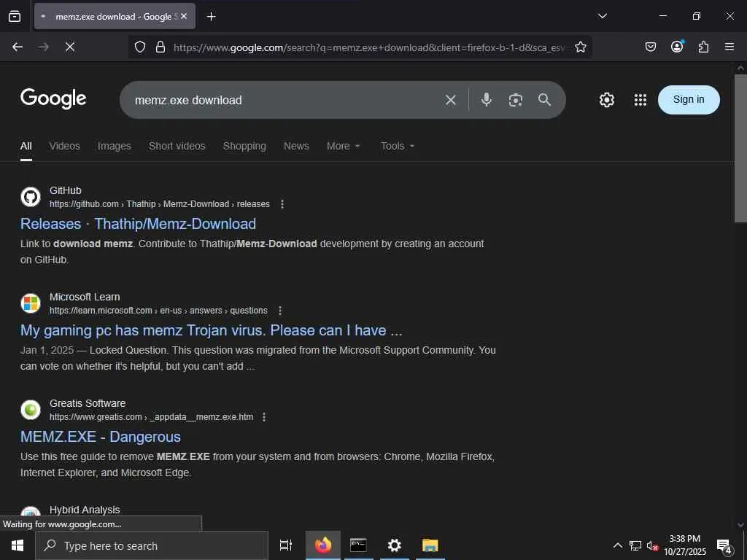The height and width of the screenshot is (560, 747).
Task: Open 'My gaming pc has memz Trojan' link
Action: [211, 330]
